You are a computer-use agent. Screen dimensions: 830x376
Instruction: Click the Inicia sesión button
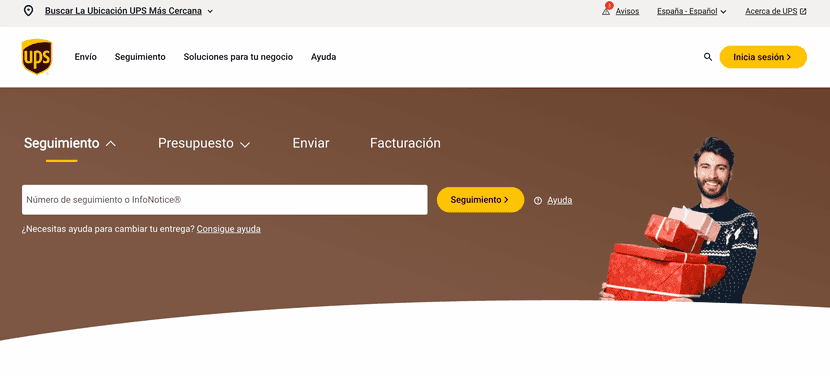pyautogui.click(x=763, y=57)
